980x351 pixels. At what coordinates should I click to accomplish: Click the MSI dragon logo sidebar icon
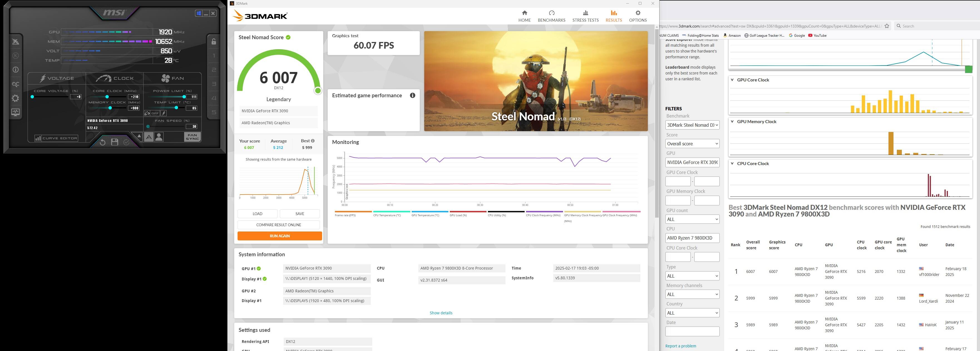[x=16, y=41]
